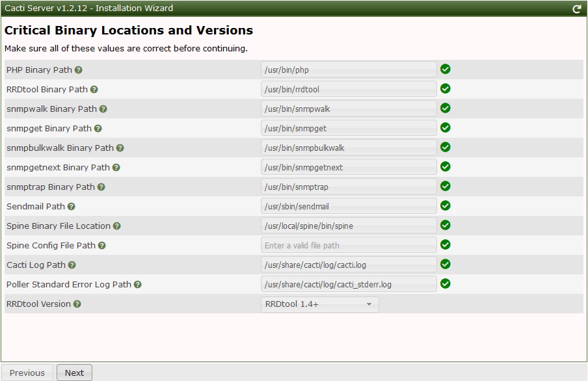Click 'Cacti Server v1.2.12 - Installation Wizard' title
588x381 pixels.
pos(89,8)
